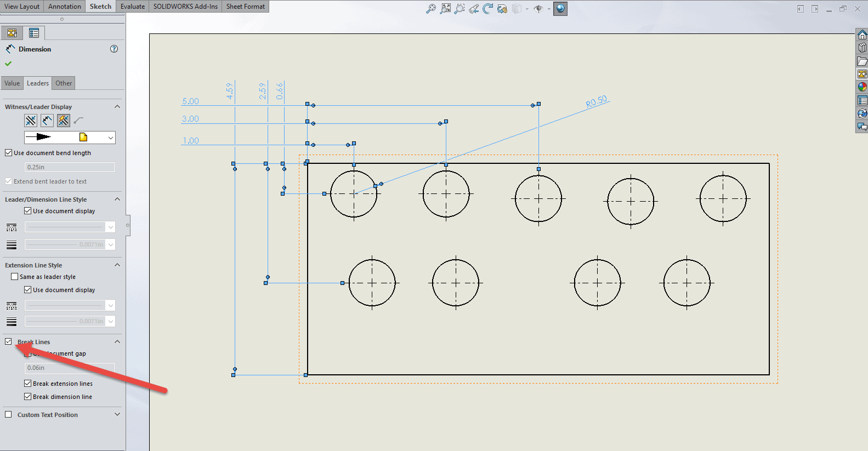The width and height of the screenshot is (868, 451).
Task: Select the 3.00 dimension text
Action: pos(190,119)
